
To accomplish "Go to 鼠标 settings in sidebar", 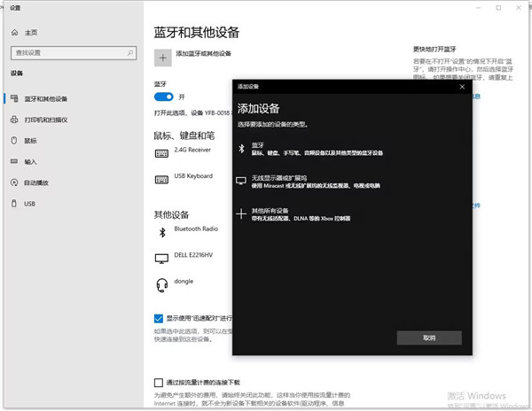I will (31, 140).
